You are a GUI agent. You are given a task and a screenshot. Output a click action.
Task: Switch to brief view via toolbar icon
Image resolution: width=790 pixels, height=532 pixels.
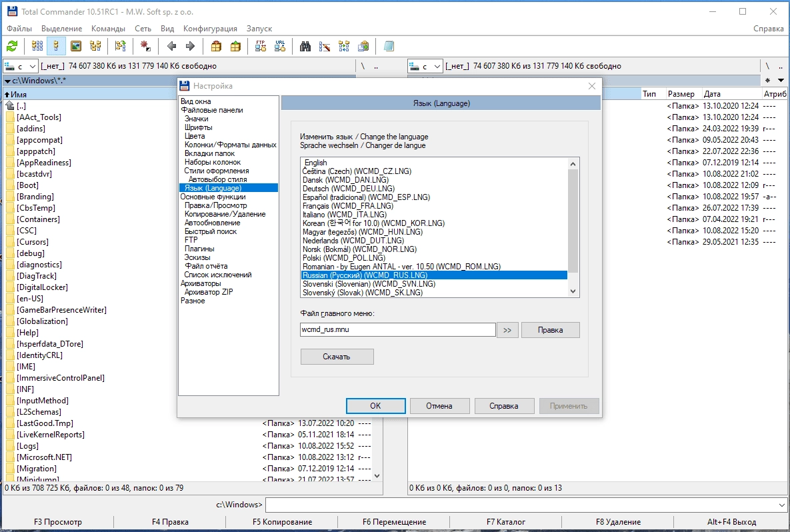pos(37,47)
